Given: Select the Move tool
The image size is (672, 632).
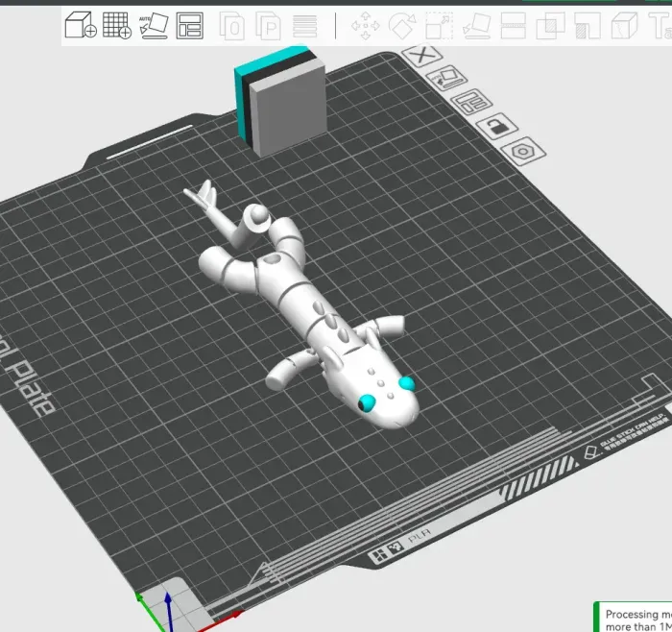Looking at the screenshot, I should coord(365,26).
